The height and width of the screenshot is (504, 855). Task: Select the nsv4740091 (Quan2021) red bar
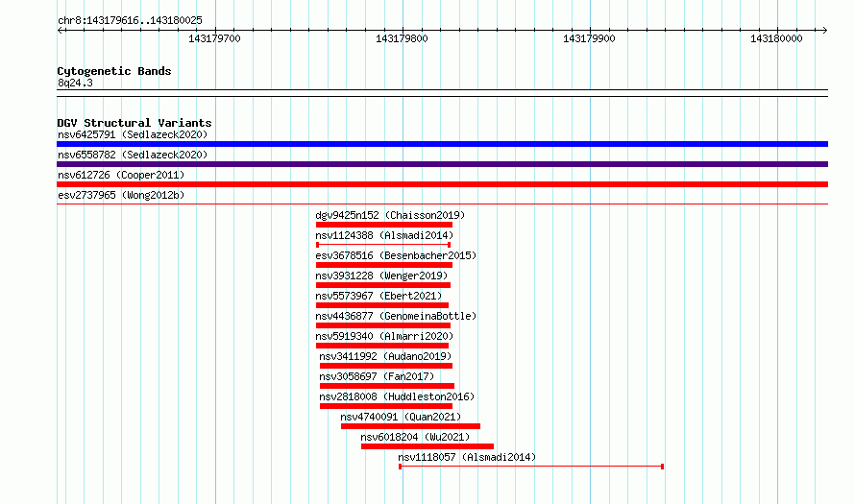point(410,426)
